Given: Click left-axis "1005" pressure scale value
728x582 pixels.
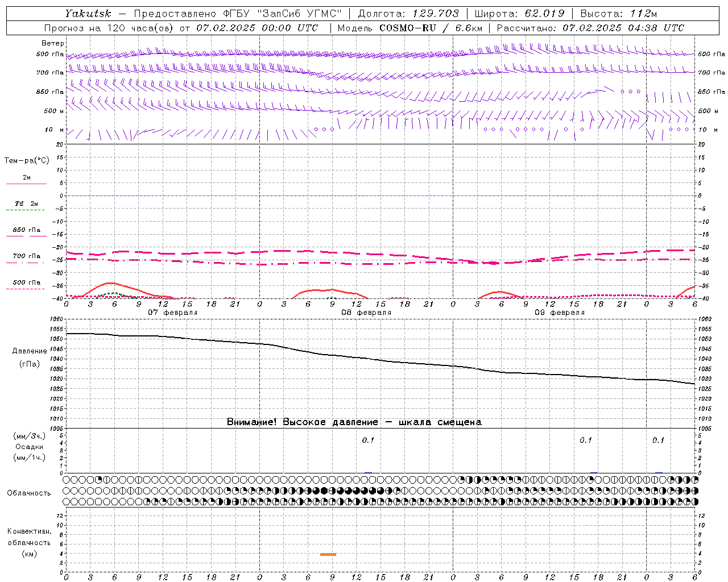Looking at the screenshot, I should point(57,429).
